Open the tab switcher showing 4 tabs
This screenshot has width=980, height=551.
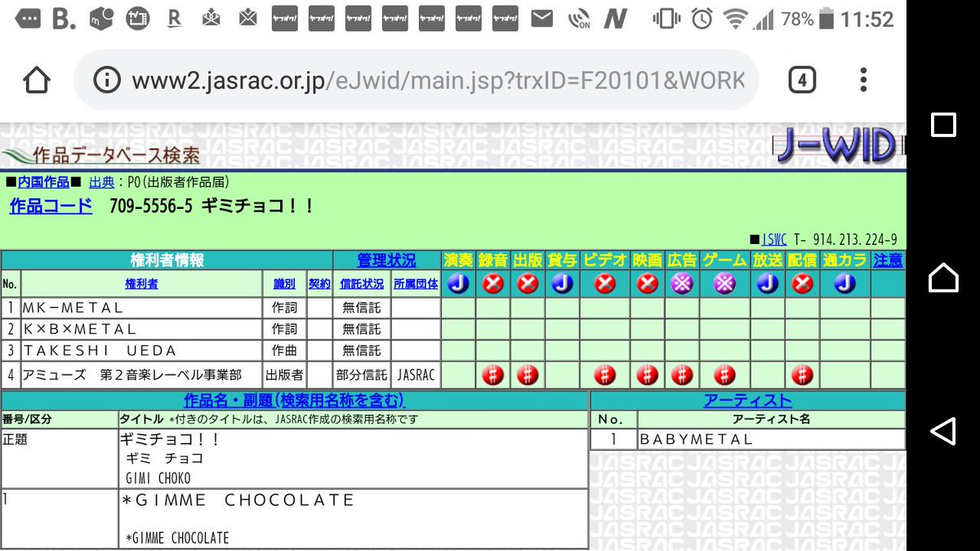pyautogui.click(x=802, y=80)
